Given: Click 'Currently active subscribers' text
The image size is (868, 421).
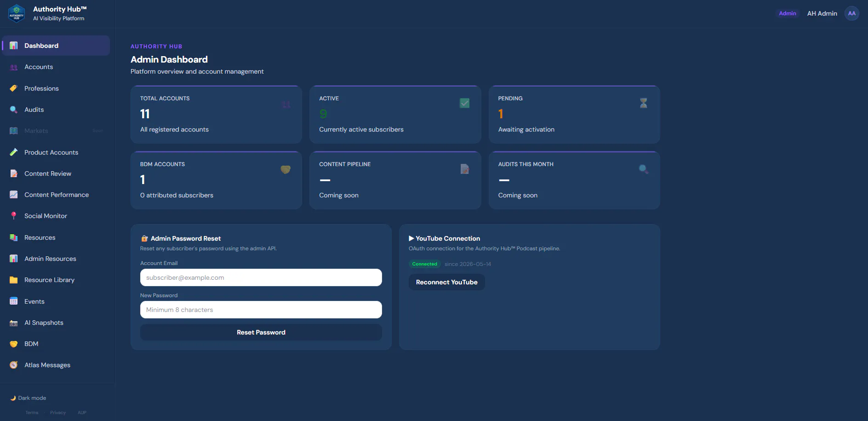Looking at the screenshot, I should point(361,130).
